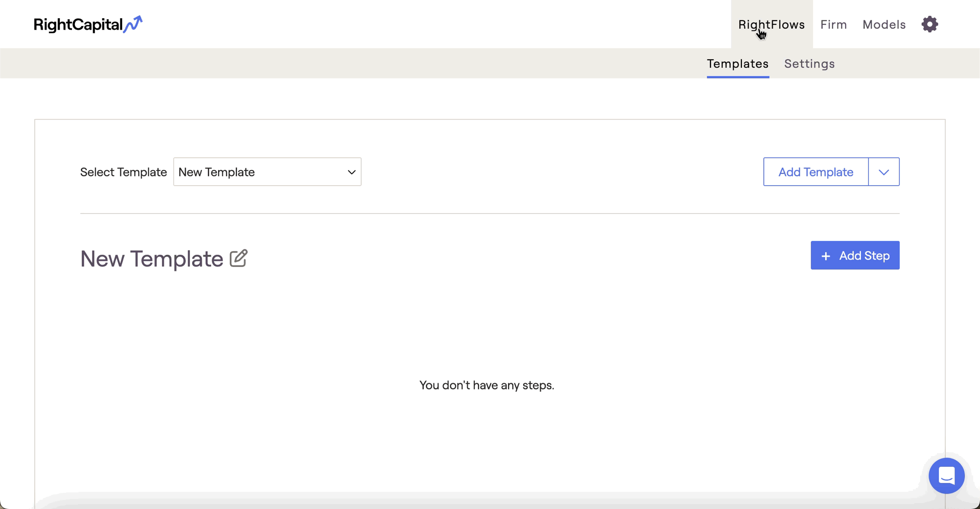Click the blue arrow in RightCapital logo

pyautogui.click(x=133, y=24)
